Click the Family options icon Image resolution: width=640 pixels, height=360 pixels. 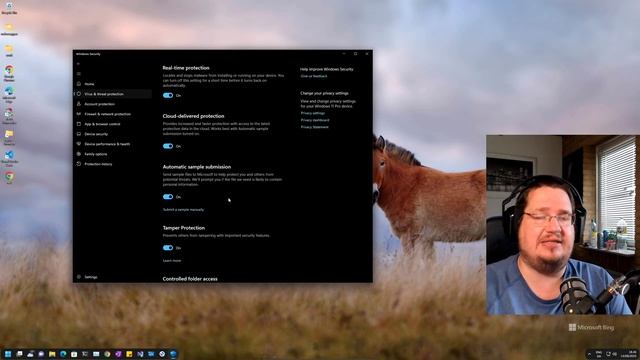pos(79,154)
